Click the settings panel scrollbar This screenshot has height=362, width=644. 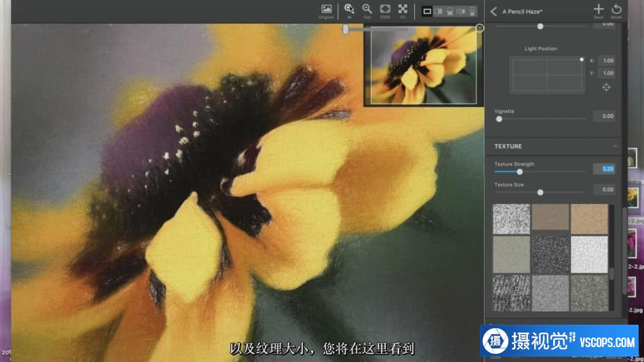click(x=625, y=251)
